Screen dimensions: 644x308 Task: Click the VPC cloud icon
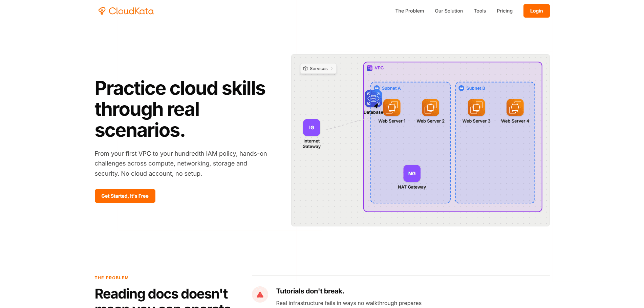[x=370, y=68]
